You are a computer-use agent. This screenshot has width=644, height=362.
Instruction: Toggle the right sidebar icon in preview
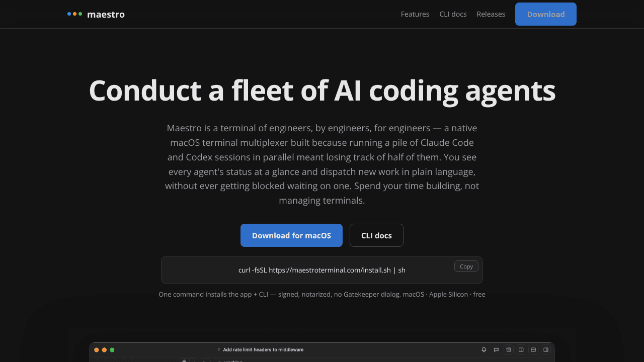pos(546,349)
